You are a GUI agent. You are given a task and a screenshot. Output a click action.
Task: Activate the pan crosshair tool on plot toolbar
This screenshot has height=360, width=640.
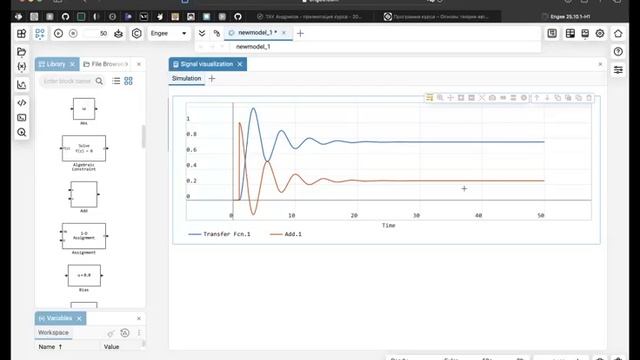click(x=450, y=98)
